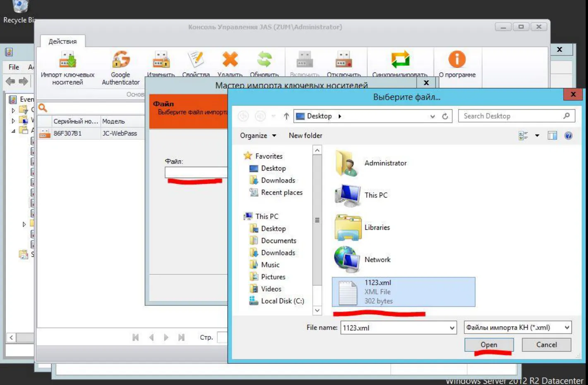The width and height of the screenshot is (588, 385).
Task: Open the address bar previous locations dropdown
Action: click(432, 116)
